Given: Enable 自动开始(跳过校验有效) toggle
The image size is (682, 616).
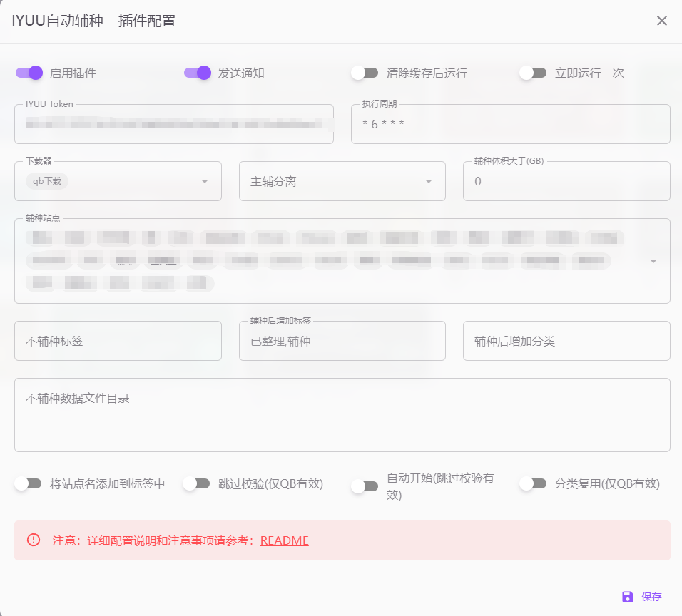Looking at the screenshot, I should 365,486.
